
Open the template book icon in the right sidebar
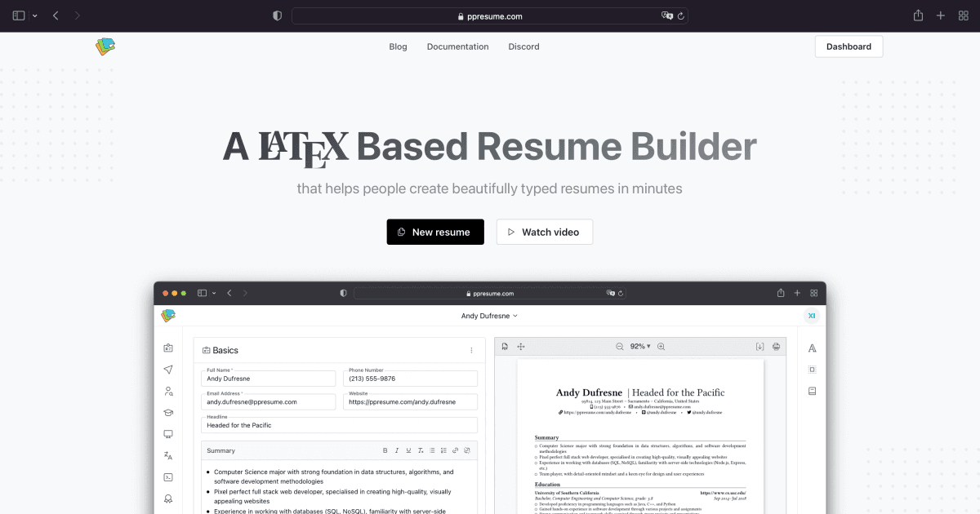tap(812, 391)
